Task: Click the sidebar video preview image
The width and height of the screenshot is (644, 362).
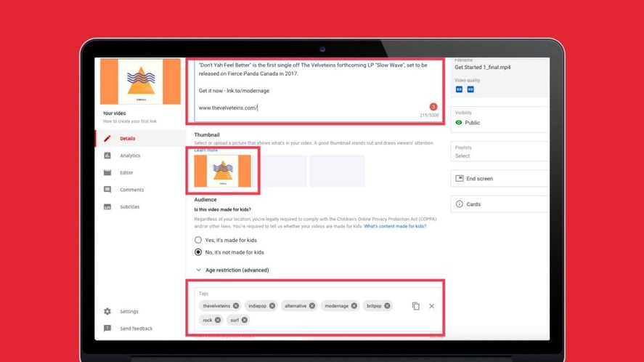Action: click(140, 81)
